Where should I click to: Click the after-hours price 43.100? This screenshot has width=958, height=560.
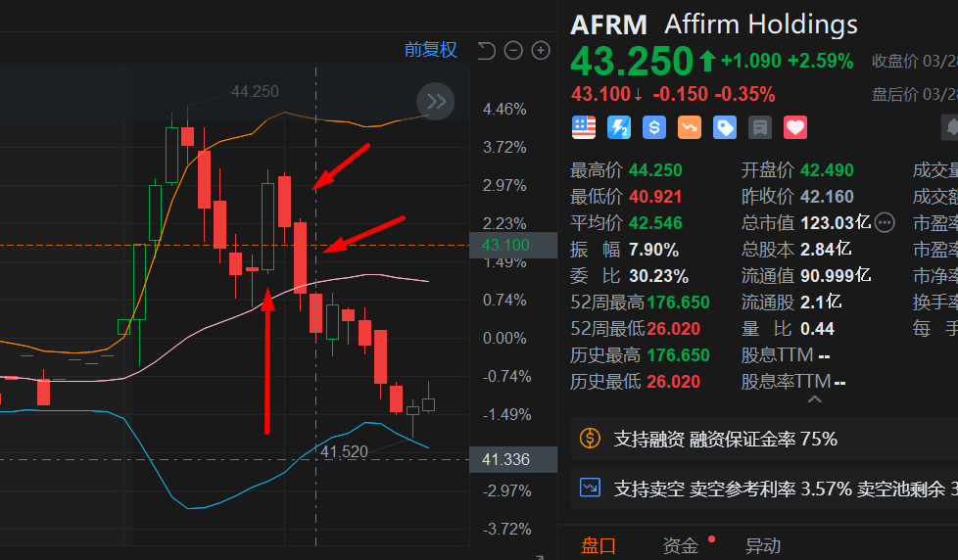(x=600, y=94)
